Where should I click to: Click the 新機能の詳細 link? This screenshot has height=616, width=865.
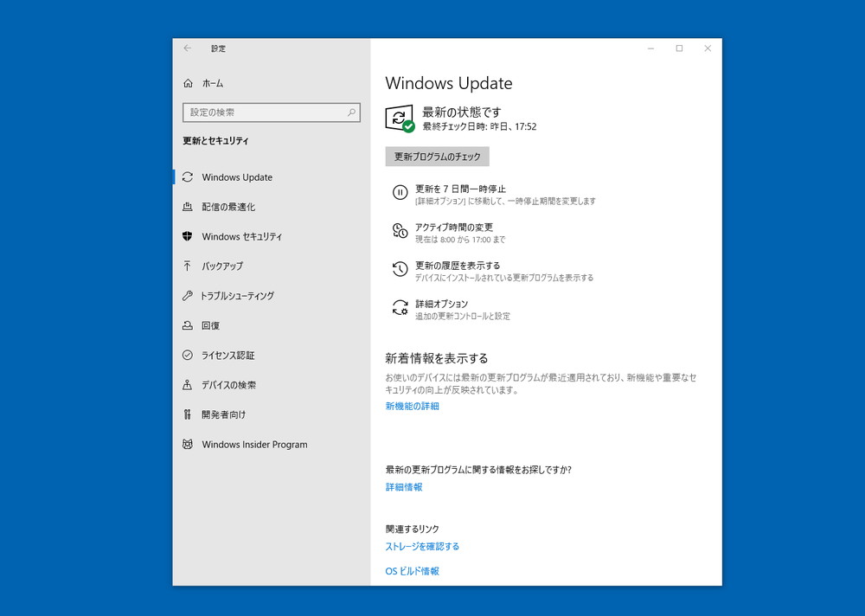(x=412, y=407)
